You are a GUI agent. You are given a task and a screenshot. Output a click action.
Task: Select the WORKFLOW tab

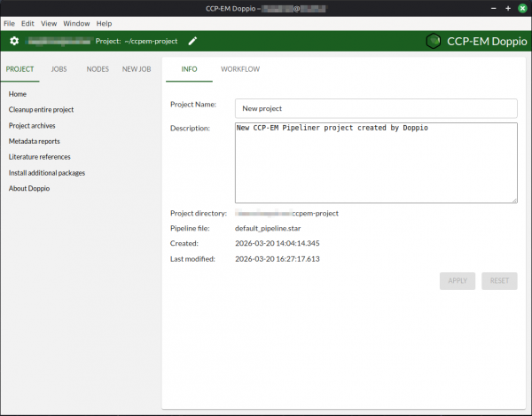pos(239,69)
